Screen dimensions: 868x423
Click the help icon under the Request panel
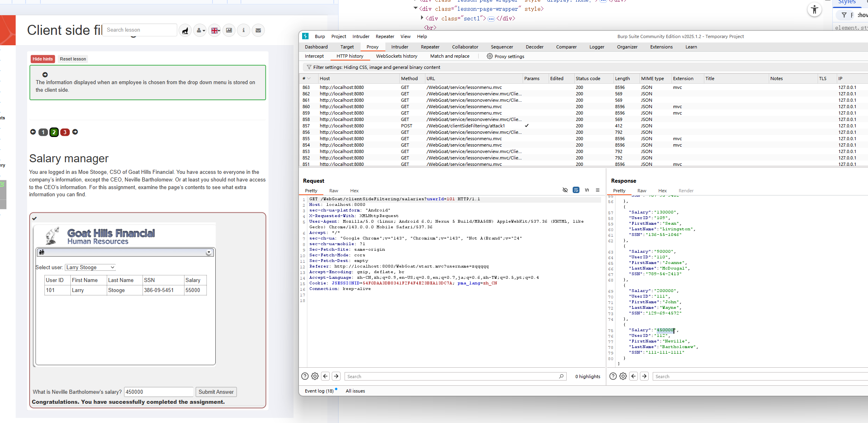coord(305,376)
